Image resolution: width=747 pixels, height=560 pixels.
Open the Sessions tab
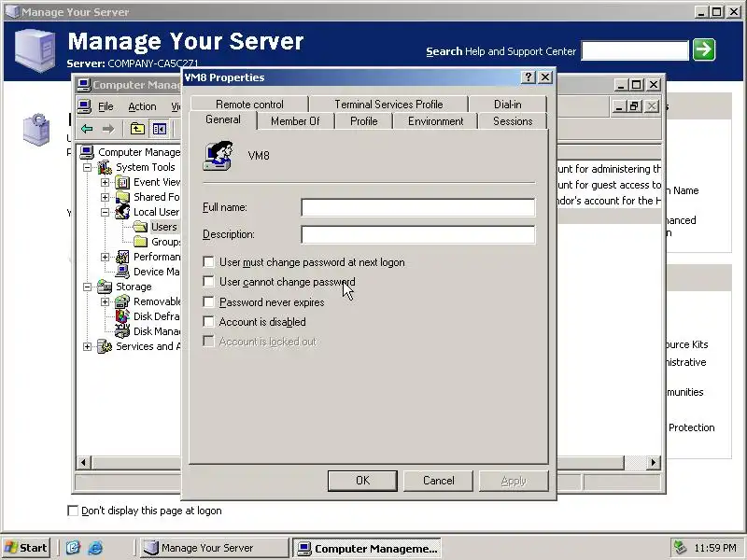point(513,121)
